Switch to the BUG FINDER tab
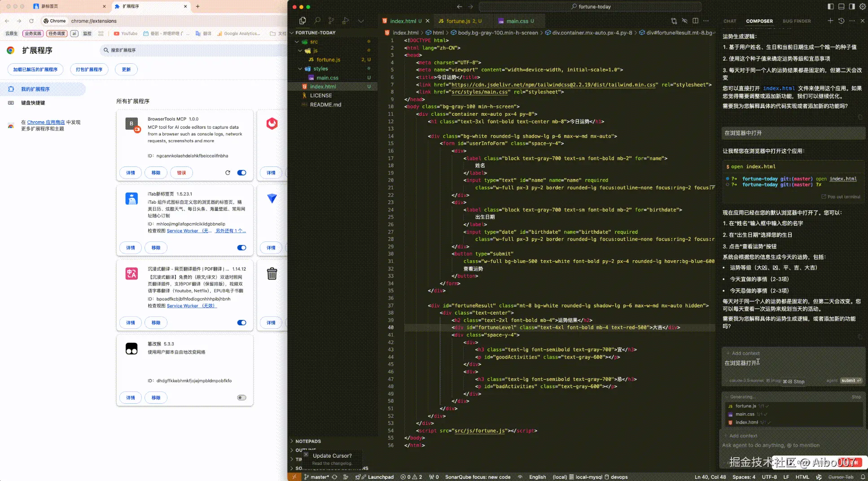Viewport: 868px width, 481px height. 797,21
